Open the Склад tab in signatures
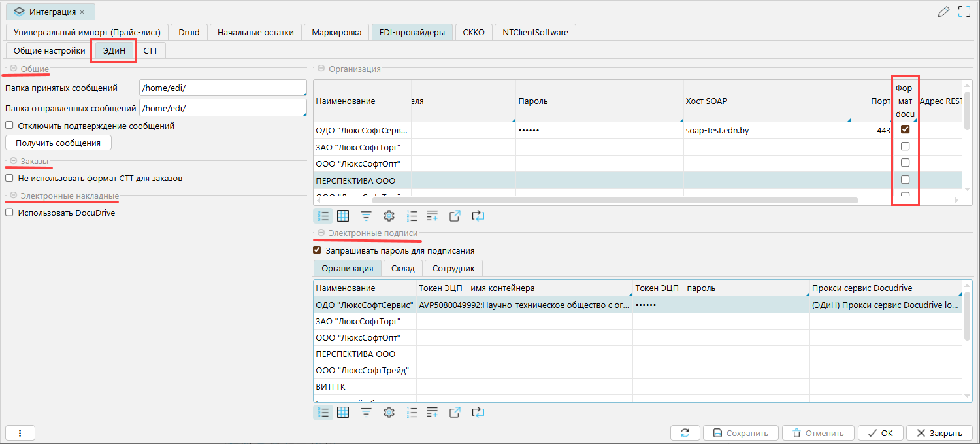Screen dimensions: 980x444 402,268
